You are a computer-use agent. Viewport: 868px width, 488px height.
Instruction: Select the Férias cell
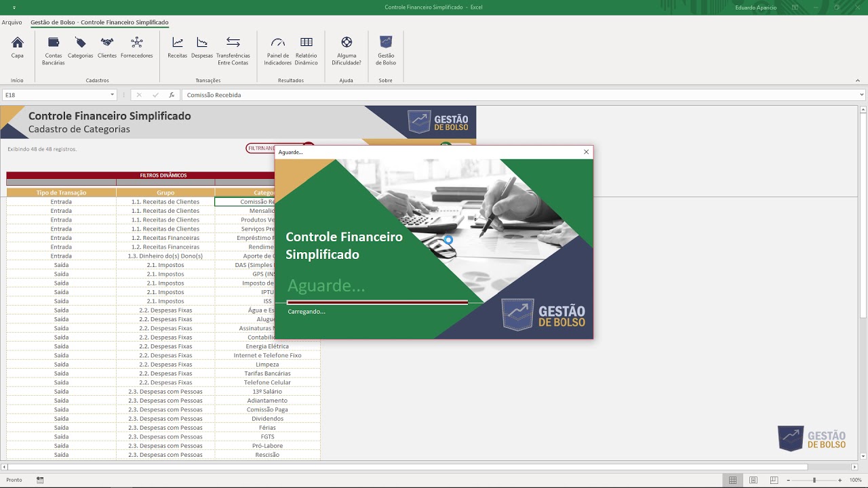[267, 428]
